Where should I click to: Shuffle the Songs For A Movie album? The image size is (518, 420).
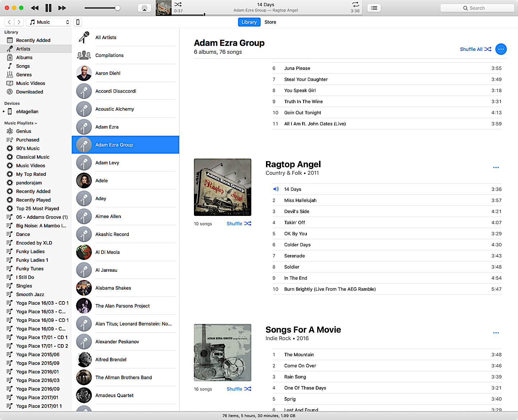(239, 389)
